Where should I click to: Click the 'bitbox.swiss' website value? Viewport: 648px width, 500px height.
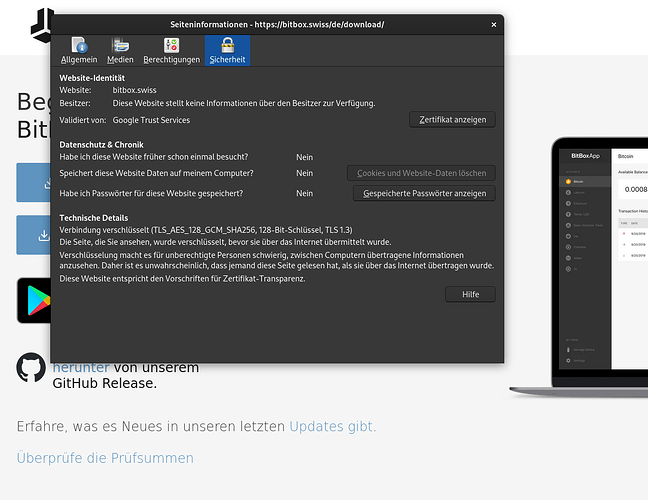click(x=134, y=90)
